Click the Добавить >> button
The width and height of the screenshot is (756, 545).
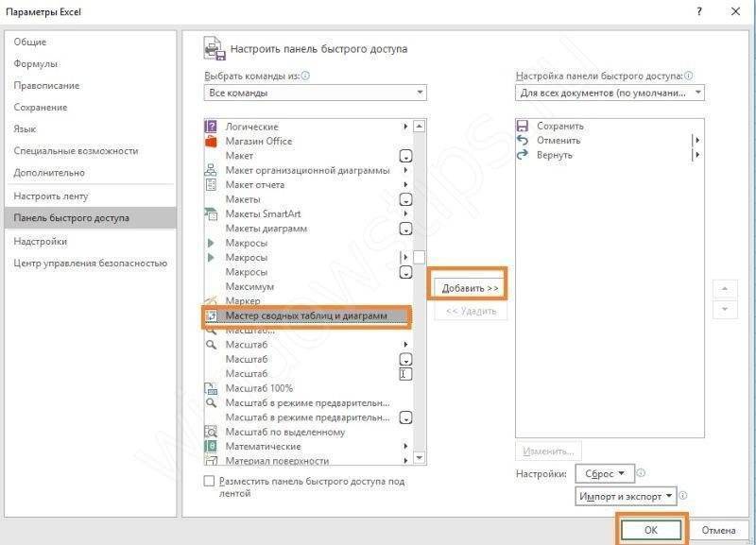[470, 288]
